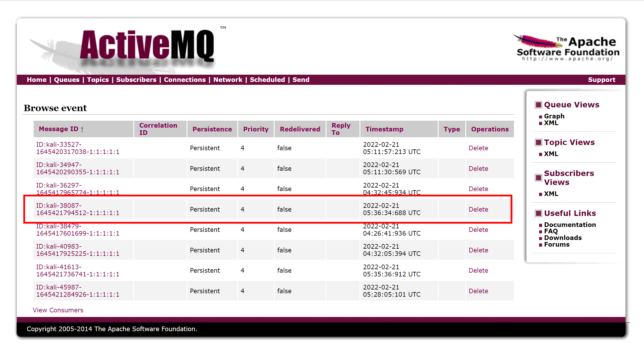Go to the Topics navigation item

[x=98, y=80]
